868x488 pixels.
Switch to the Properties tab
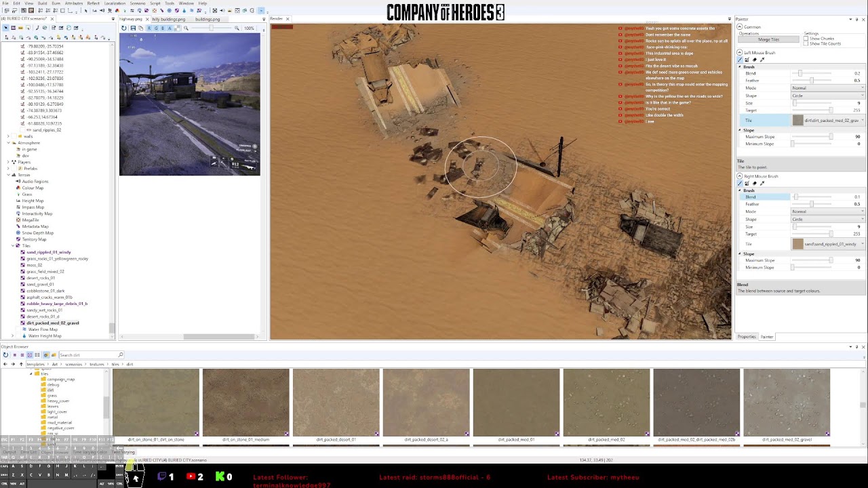(x=747, y=337)
